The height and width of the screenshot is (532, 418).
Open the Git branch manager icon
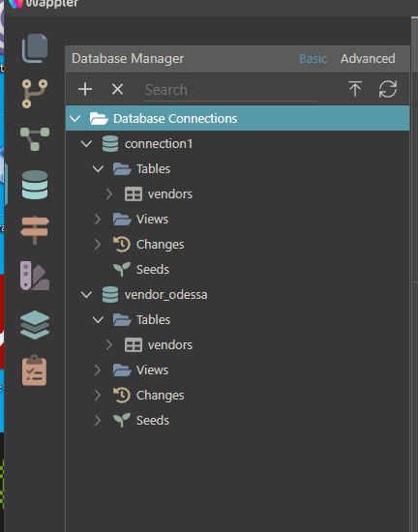point(35,94)
